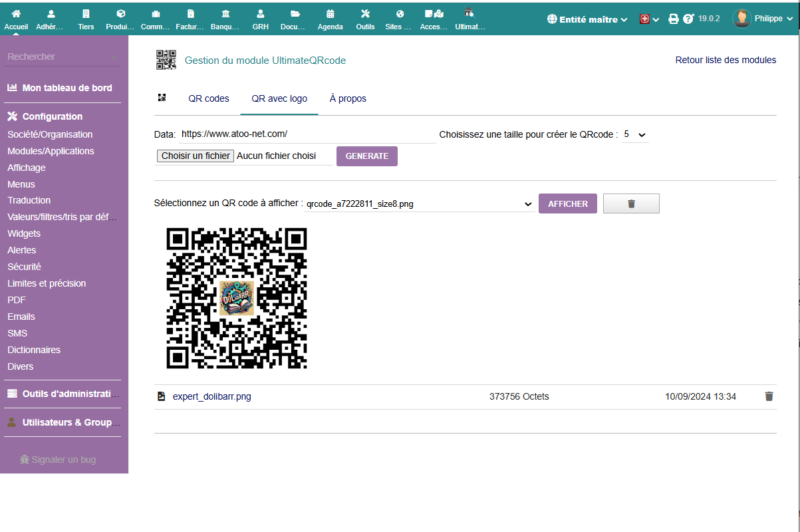The height and width of the screenshot is (532, 800).
Task: Open Société/Organisation in sidebar
Action: coord(50,134)
